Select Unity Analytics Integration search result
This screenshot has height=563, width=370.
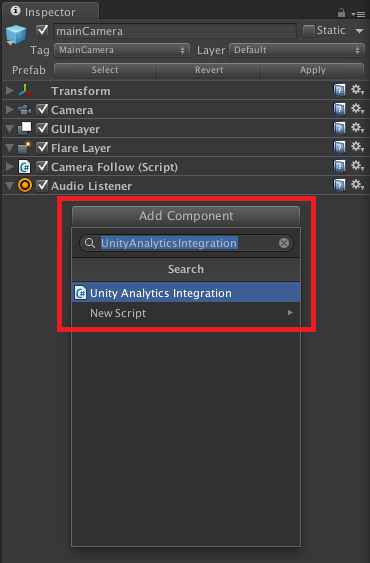tap(186, 293)
